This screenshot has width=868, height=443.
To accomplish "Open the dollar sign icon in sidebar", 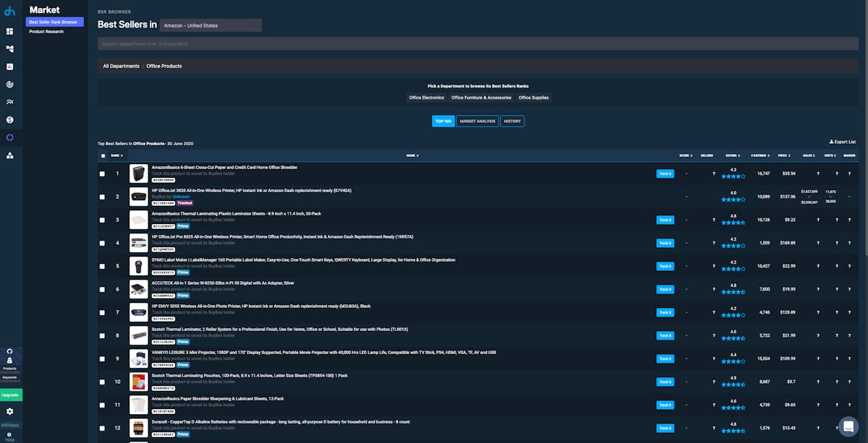I will 9,119.
